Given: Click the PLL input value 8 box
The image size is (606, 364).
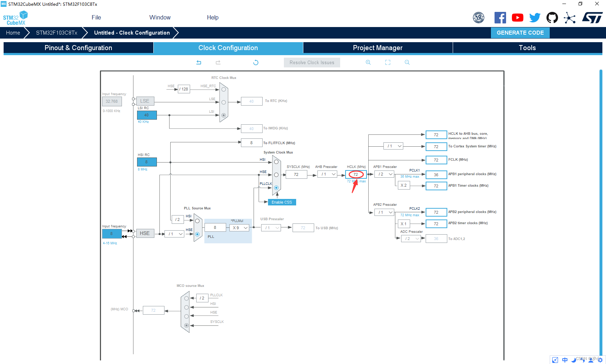Looking at the screenshot, I should pos(215,228).
